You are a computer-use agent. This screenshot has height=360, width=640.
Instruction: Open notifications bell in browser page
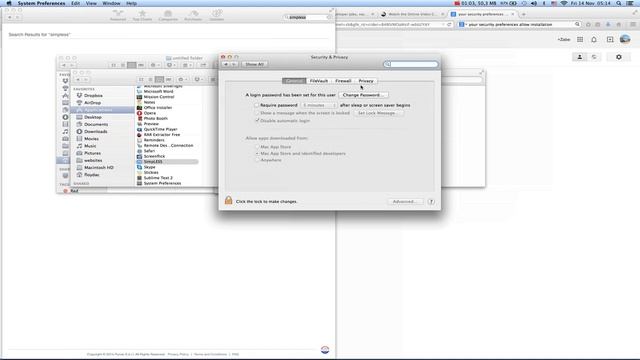pyautogui.click(x=594, y=40)
